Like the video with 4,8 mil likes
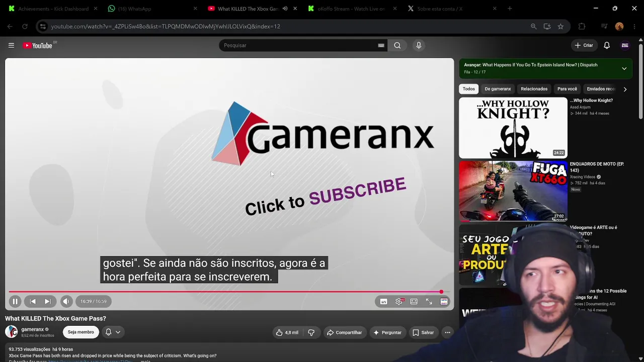 tap(287, 332)
